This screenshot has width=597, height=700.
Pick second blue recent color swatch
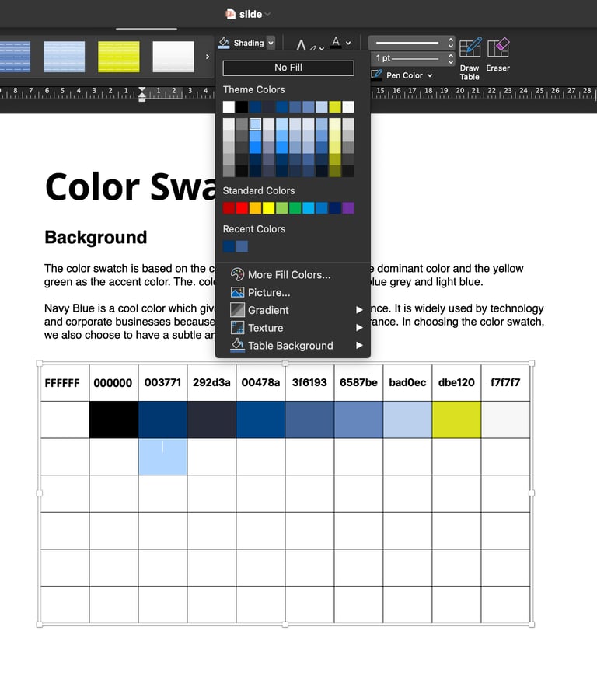pos(242,246)
